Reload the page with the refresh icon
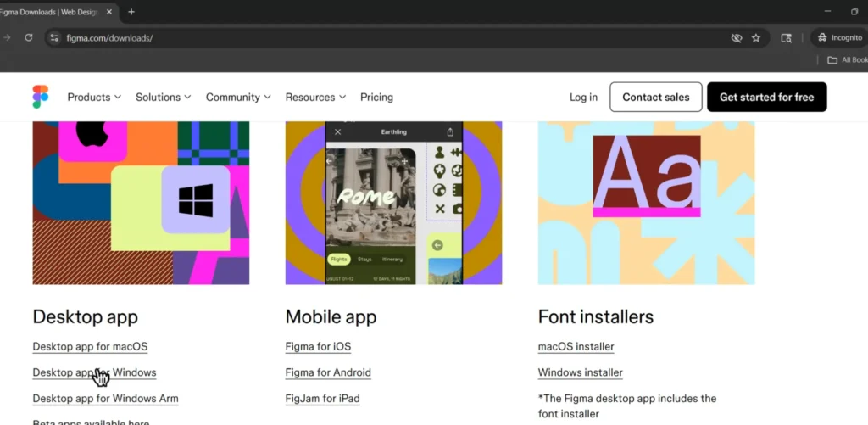The image size is (868, 425). (x=29, y=38)
